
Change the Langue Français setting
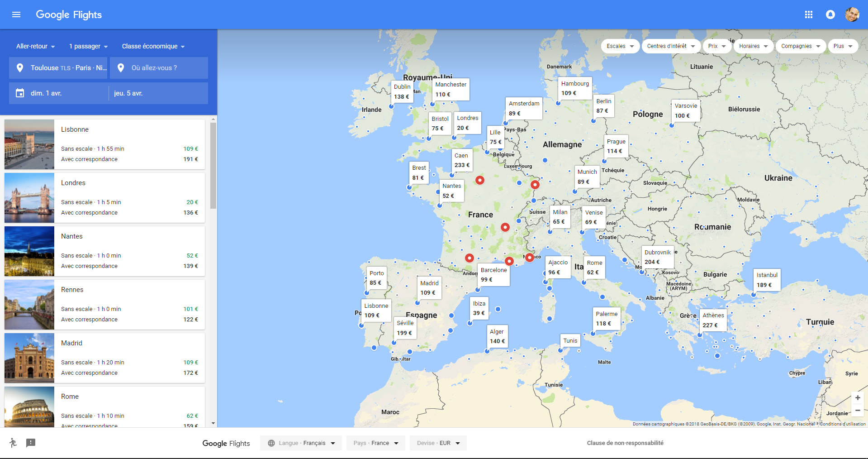tap(301, 443)
